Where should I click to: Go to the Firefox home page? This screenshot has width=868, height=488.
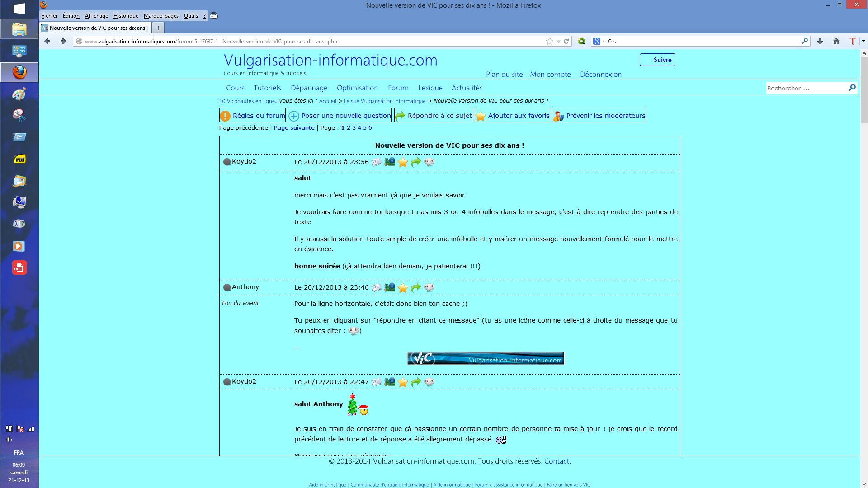tap(836, 41)
